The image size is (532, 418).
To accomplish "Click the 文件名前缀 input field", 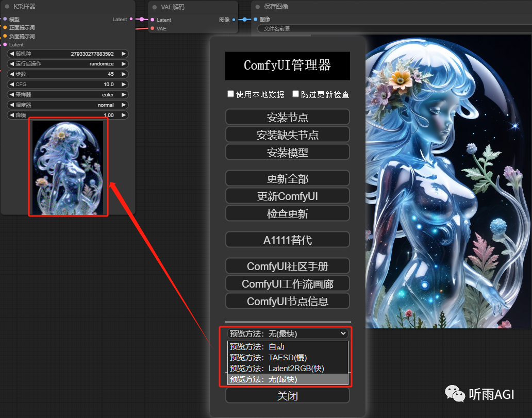I will tap(394, 28).
